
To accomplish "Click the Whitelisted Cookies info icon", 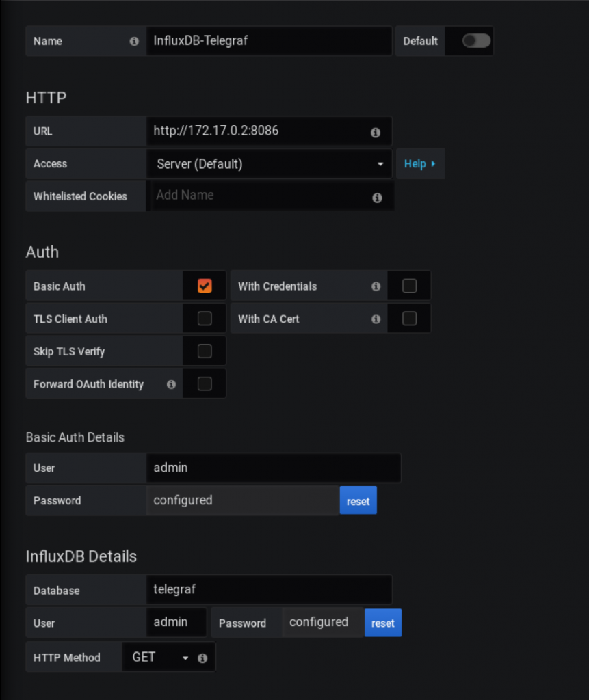I will click(377, 198).
